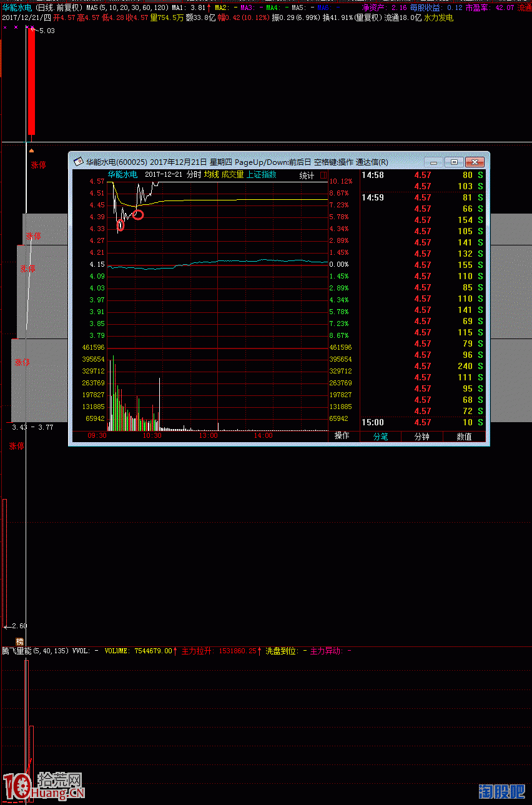Click the tick row with volume 155
Image resolution: width=532 pixels, height=805 pixels.
click(423, 265)
